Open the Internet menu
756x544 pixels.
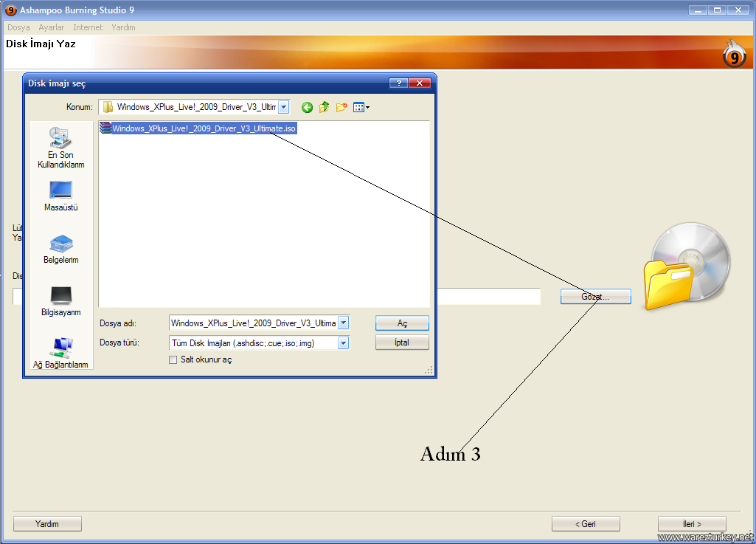(88, 27)
